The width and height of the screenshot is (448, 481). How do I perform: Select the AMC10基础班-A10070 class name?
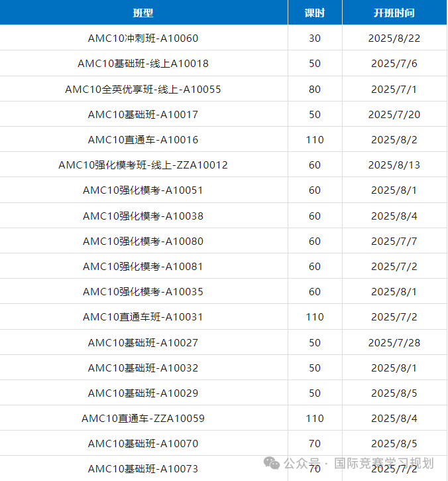point(143,444)
